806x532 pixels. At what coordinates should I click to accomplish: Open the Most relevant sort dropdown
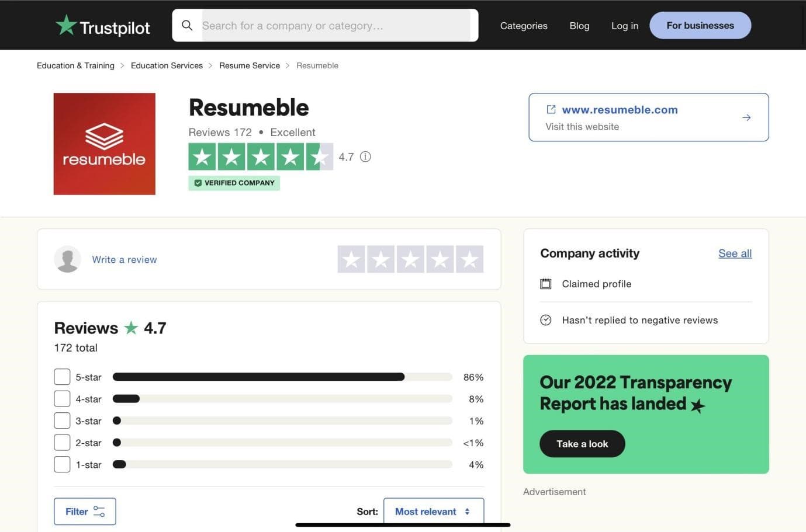[x=434, y=512]
